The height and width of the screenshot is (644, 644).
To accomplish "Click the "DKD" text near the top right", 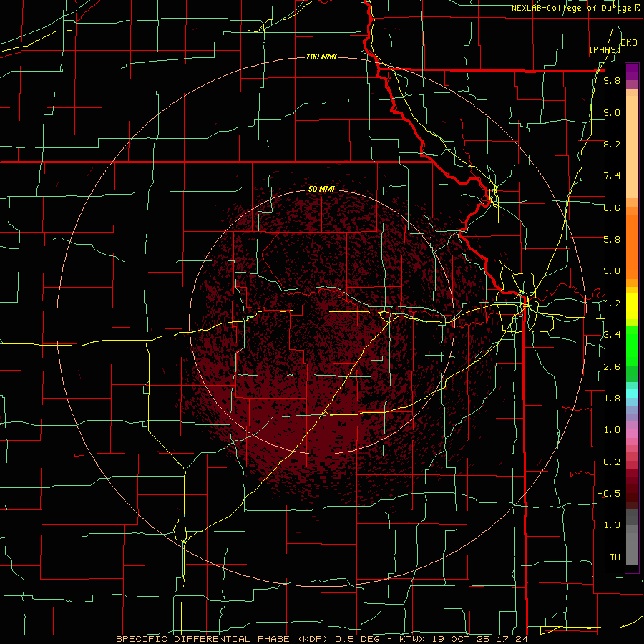I will coord(629,42).
